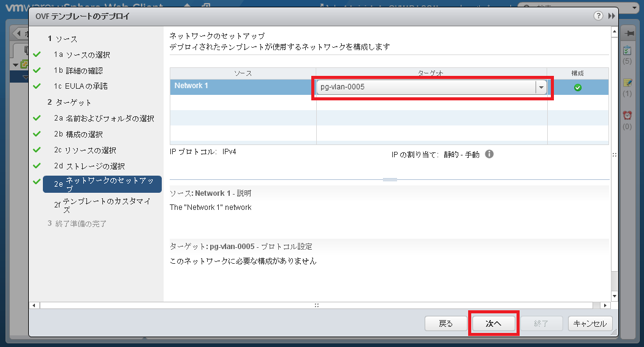
Task: Click the 静的 - 手動 allocation value
Action: (461, 154)
